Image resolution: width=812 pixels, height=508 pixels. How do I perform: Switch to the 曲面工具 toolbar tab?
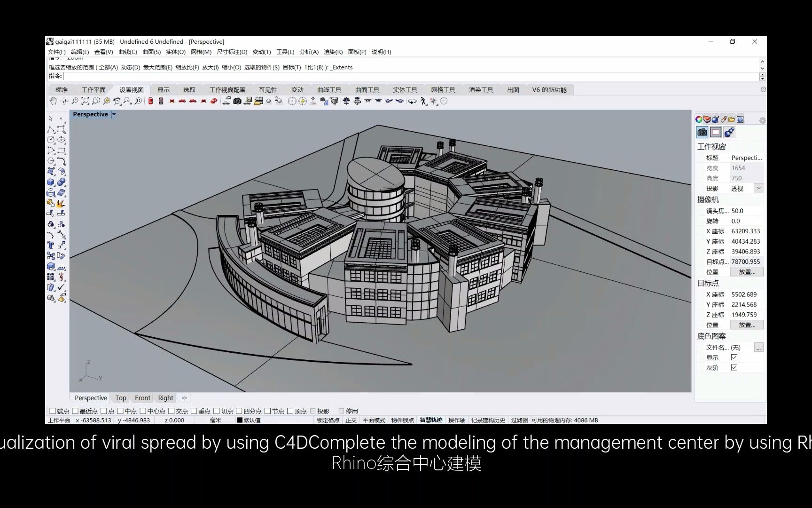[367, 89]
